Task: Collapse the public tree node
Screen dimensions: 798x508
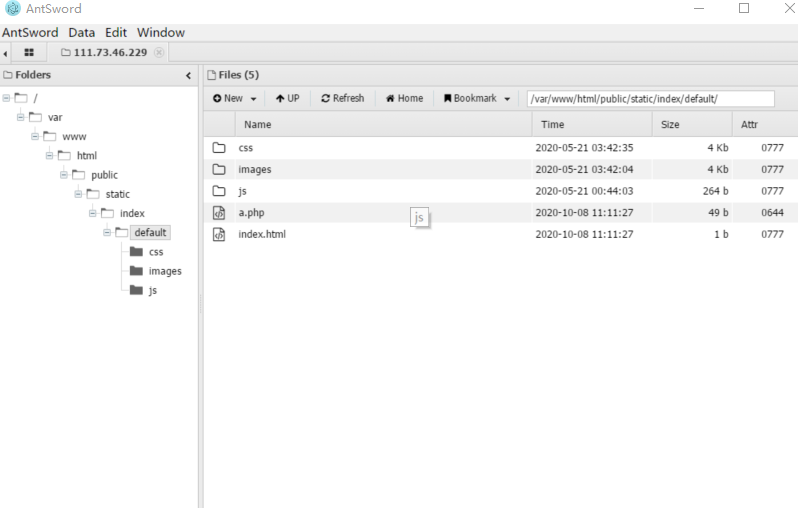Action: click(64, 175)
